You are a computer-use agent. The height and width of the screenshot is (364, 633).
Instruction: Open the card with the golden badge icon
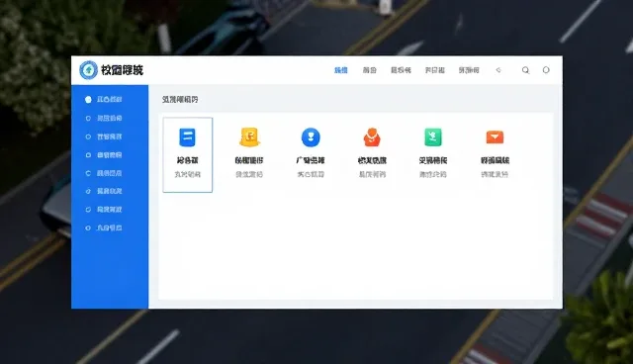click(249, 154)
